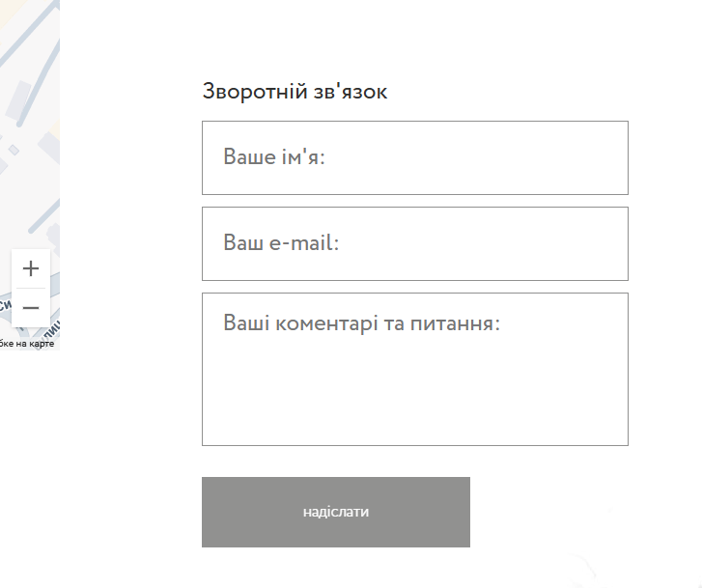Select the minus button in map zoom control
This screenshot has width=702, height=588.
(x=31, y=308)
